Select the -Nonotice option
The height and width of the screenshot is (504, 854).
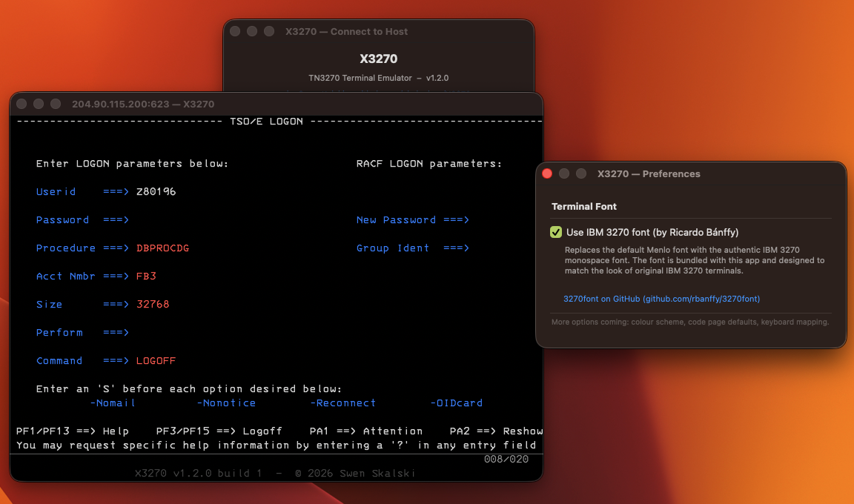226,403
